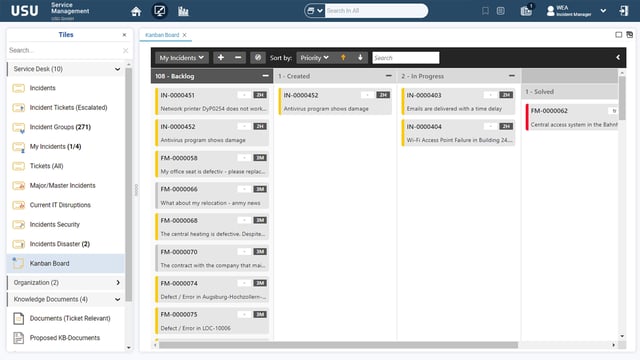Screen dimensions: 640x360
Task: Add a column with the plus button
Action: pos(221,58)
